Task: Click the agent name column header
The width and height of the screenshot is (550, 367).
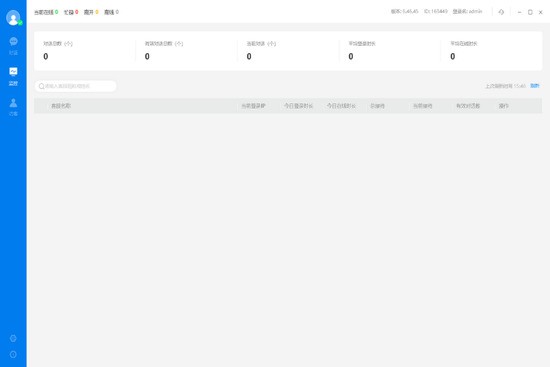Action: tap(61, 106)
